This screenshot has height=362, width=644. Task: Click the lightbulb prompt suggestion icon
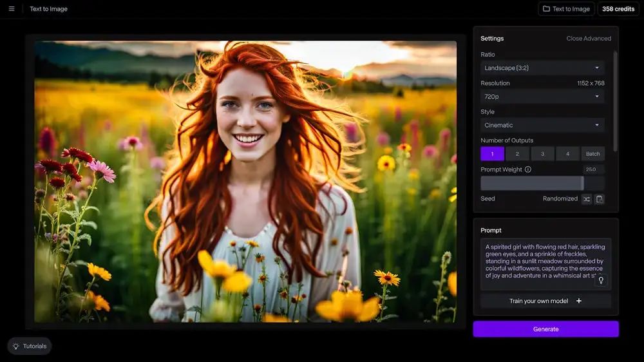601,280
